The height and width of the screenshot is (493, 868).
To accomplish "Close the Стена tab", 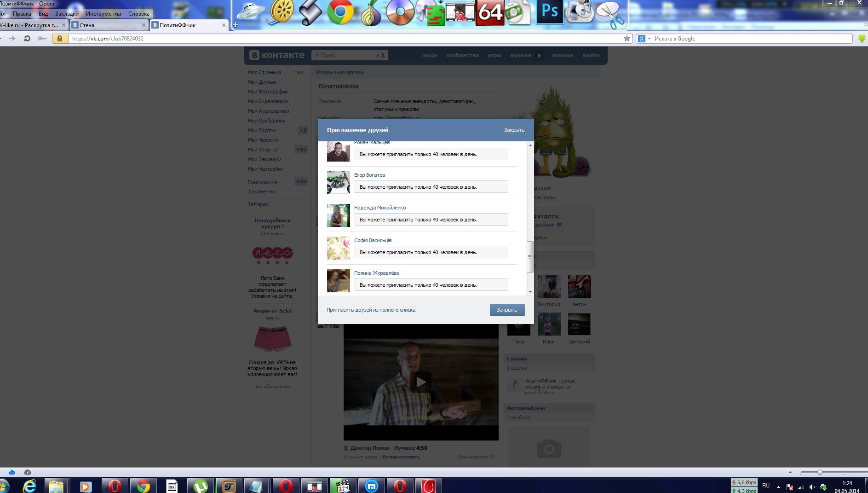I will pos(144,25).
